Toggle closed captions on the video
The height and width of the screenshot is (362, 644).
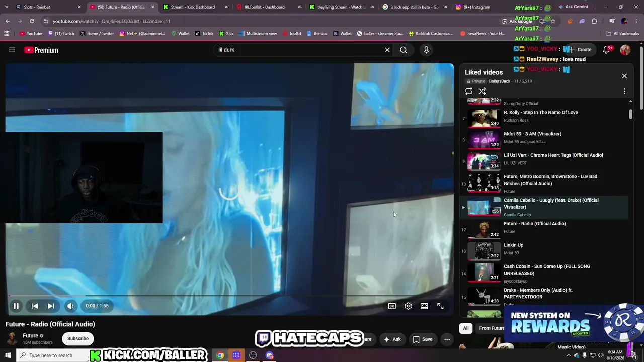click(x=392, y=306)
